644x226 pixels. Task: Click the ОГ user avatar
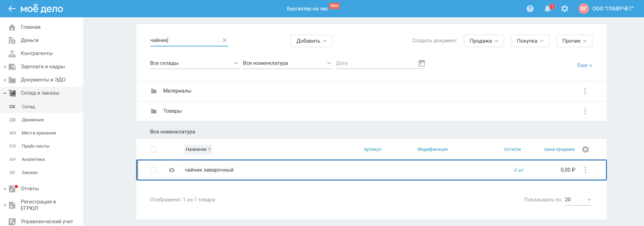584,9
